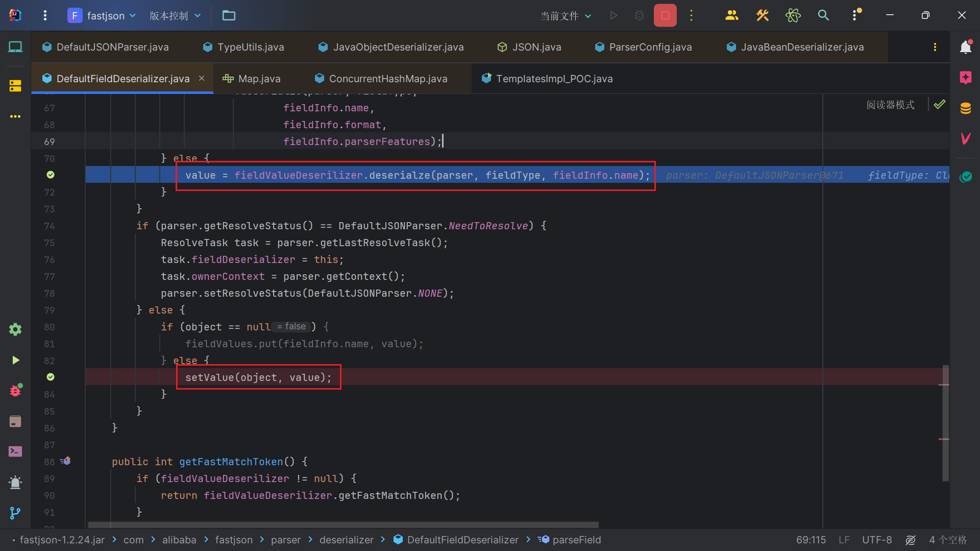This screenshot has height=551, width=980.
Task: Open Debug tool window in left sidebar
Action: [x=15, y=390]
